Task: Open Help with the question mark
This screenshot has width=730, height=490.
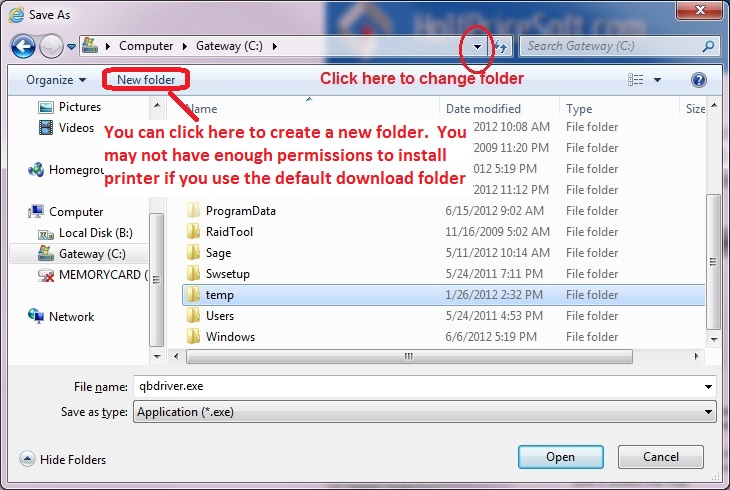Action: [698, 80]
